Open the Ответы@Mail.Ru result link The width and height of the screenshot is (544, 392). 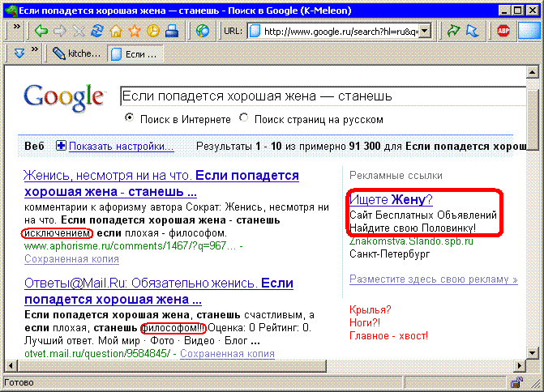tap(159, 291)
